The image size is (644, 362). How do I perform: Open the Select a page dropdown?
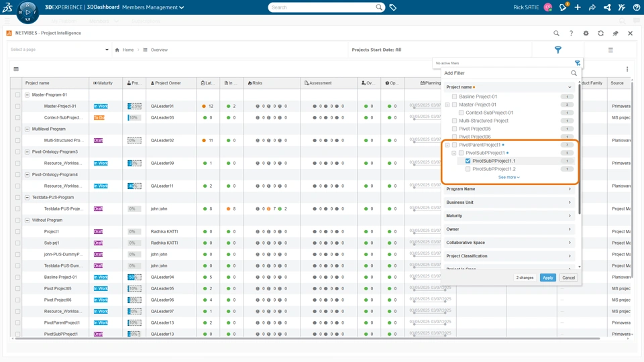(x=60, y=50)
